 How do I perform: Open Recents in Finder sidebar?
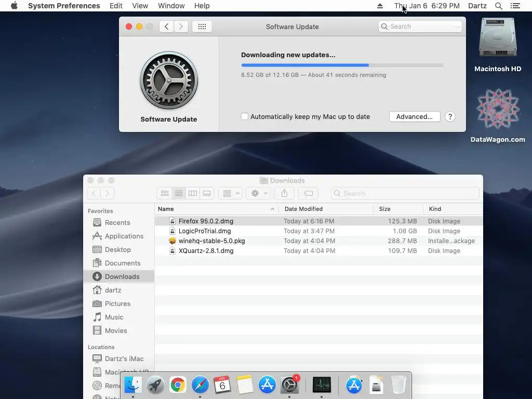119,222
